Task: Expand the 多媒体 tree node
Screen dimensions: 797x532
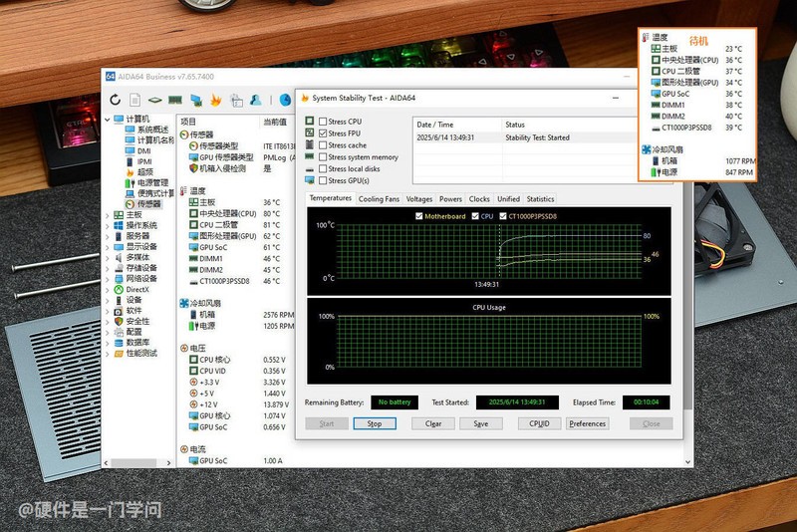Action: (x=108, y=258)
